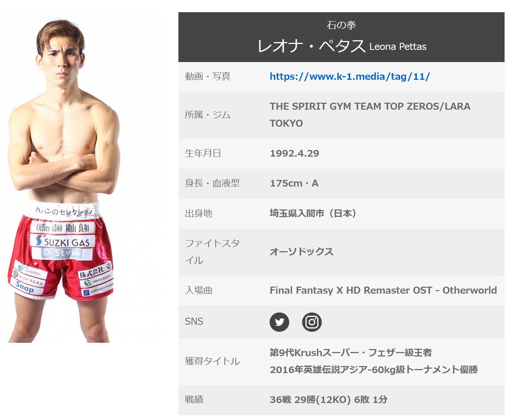Click the fight record 36戦 29勝 text
This screenshot has width=509, height=420.
pos(328,400)
